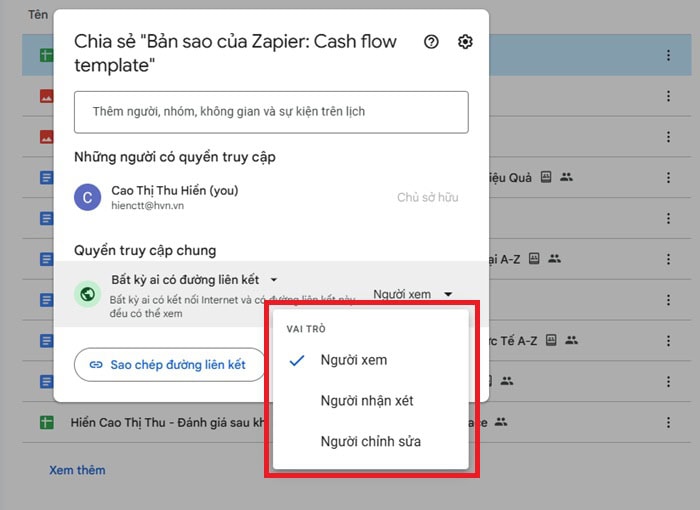Expand "Bất kỳ ai có đường liên kết" dropdown
The width and height of the screenshot is (700, 510).
tap(194, 280)
